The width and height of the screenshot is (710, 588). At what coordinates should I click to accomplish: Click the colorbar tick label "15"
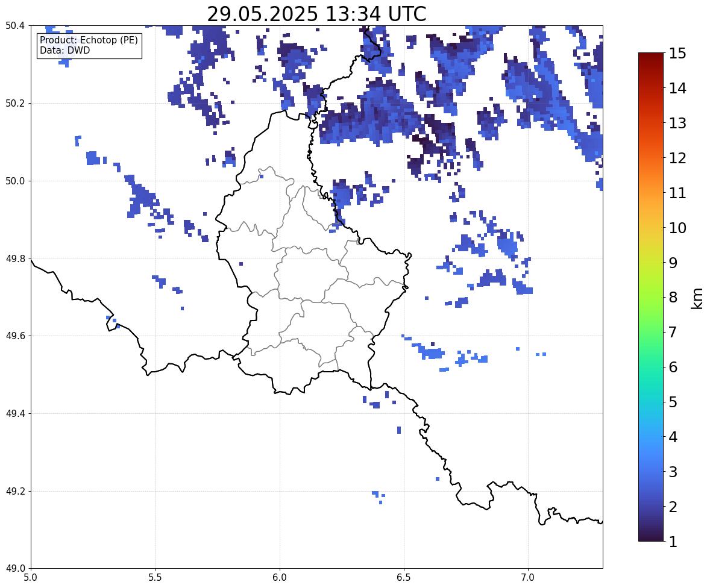pos(677,54)
